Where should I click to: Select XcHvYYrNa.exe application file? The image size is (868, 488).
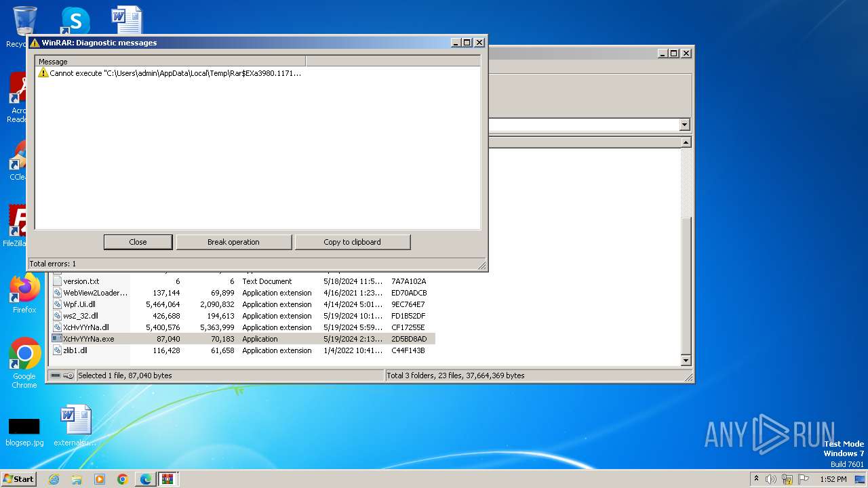tap(243, 339)
